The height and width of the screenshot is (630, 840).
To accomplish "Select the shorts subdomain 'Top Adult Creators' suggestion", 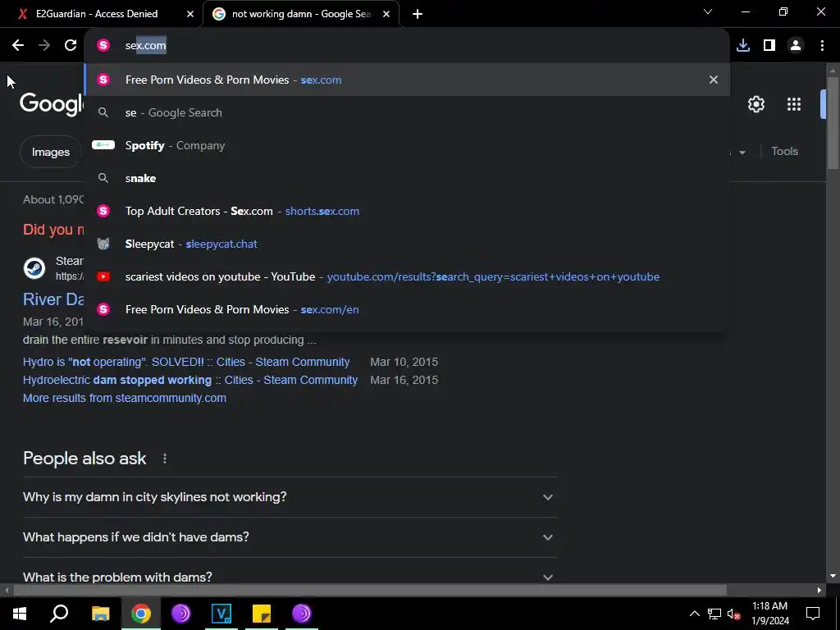I will [407, 211].
